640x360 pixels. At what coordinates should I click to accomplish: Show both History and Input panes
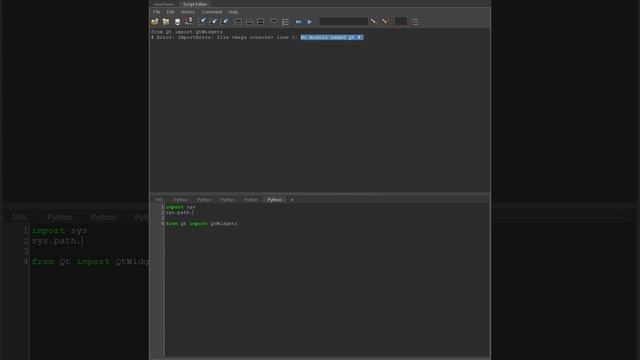click(260, 21)
